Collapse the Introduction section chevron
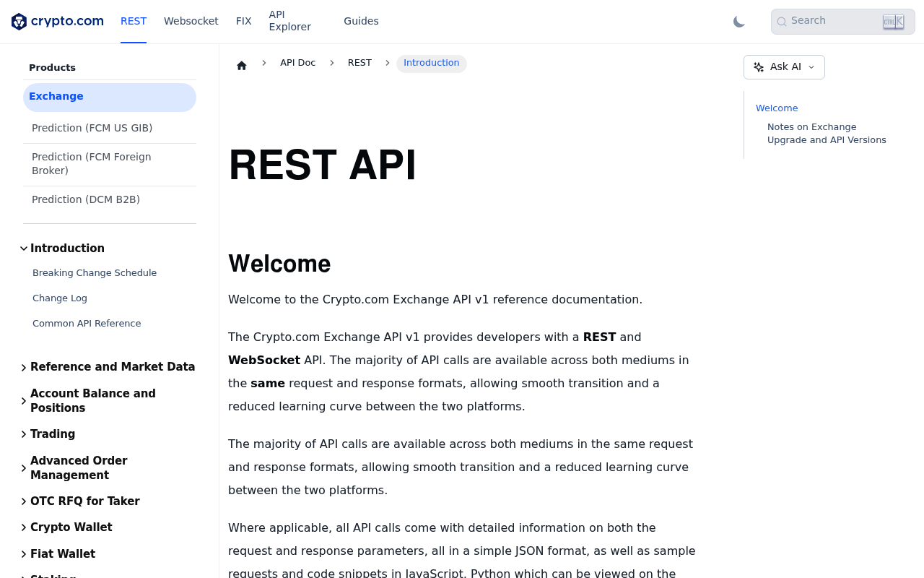 pyautogui.click(x=24, y=249)
